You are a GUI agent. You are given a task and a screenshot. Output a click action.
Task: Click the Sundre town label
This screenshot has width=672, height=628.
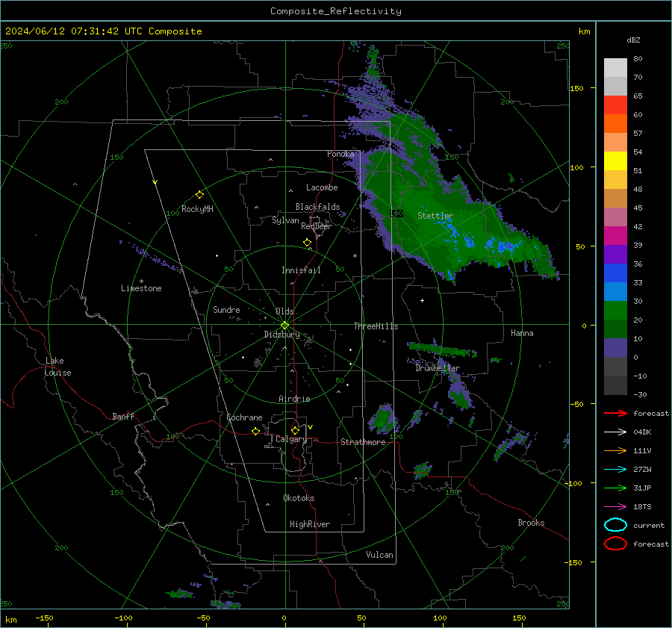[226, 309]
